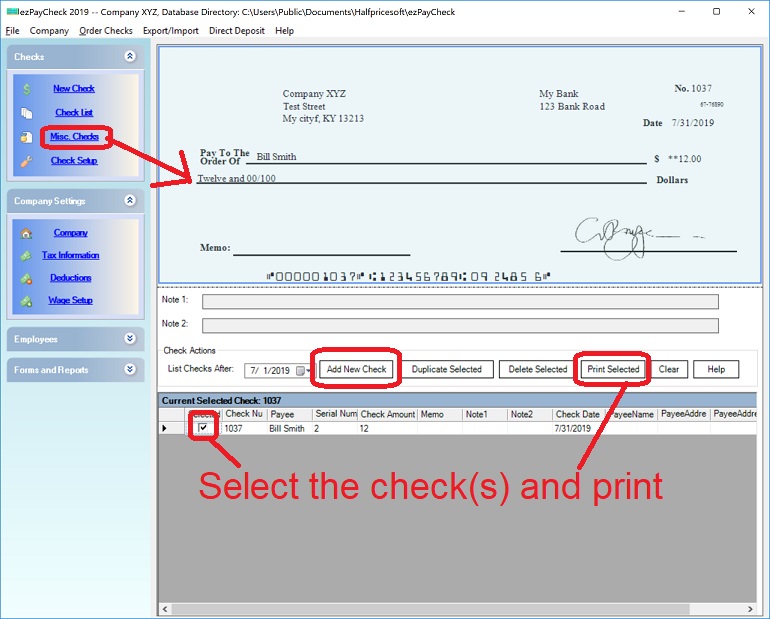Click the New Check dollar sign icon
Screen dimensions: 770x619
(27, 89)
